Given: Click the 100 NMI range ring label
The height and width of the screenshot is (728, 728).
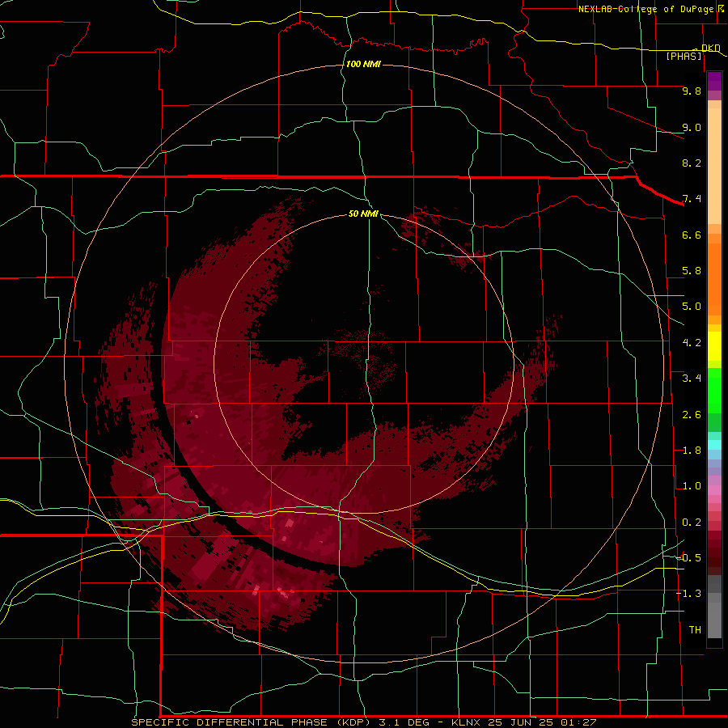Looking at the screenshot, I should 363,64.
